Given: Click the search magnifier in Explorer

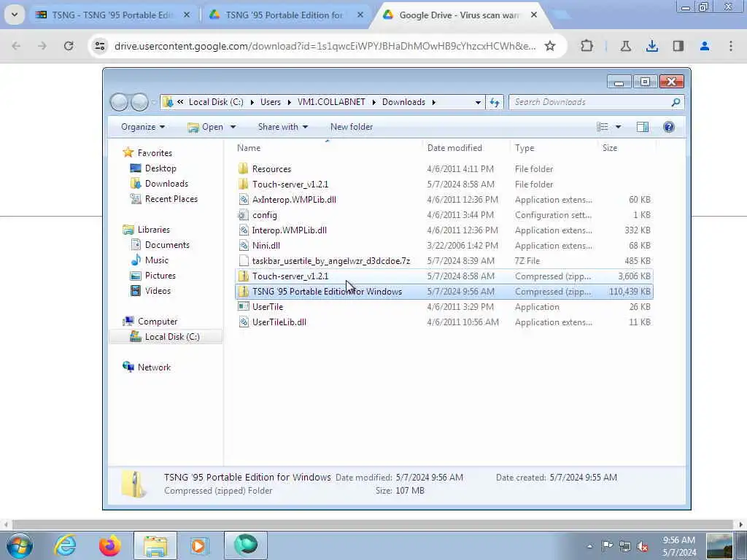Looking at the screenshot, I should [x=676, y=102].
